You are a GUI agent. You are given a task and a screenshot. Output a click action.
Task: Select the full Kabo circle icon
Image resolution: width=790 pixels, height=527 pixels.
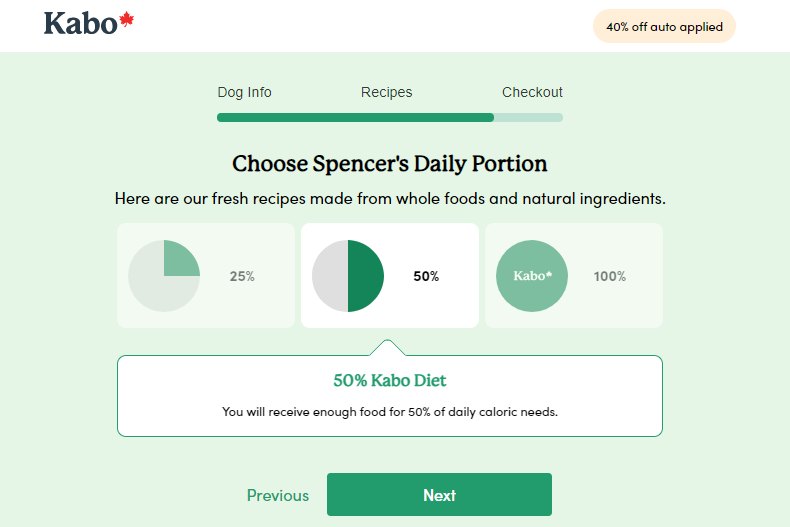532,276
